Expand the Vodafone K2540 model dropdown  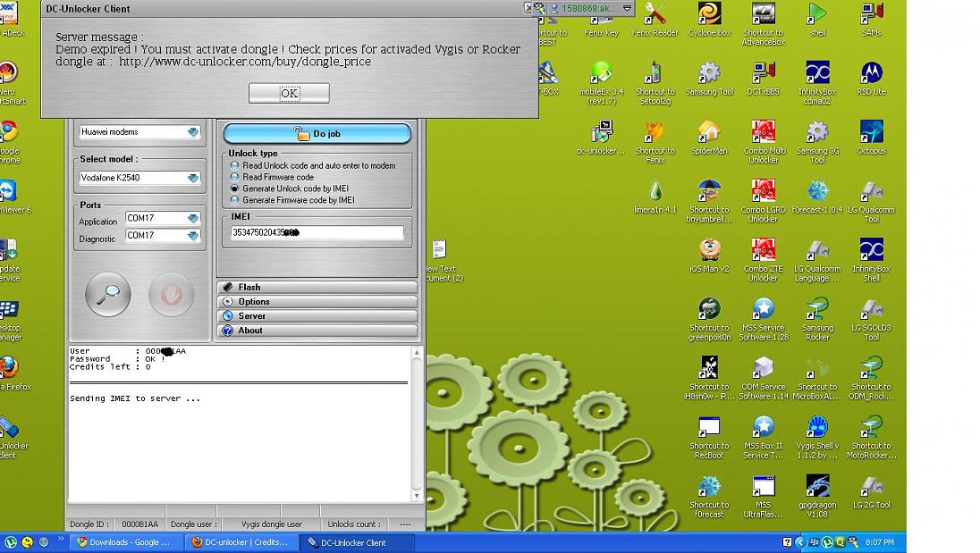point(193,179)
